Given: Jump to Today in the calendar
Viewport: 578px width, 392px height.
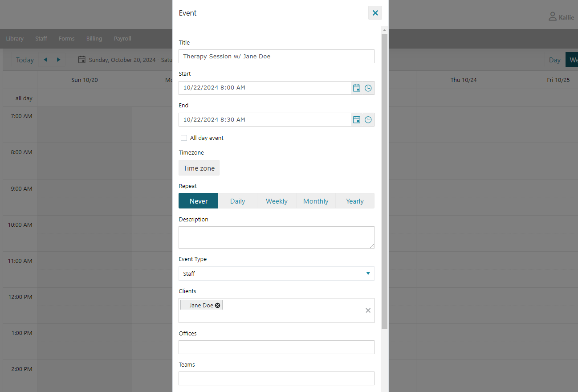Looking at the screenshot, I should coord(25,60).
